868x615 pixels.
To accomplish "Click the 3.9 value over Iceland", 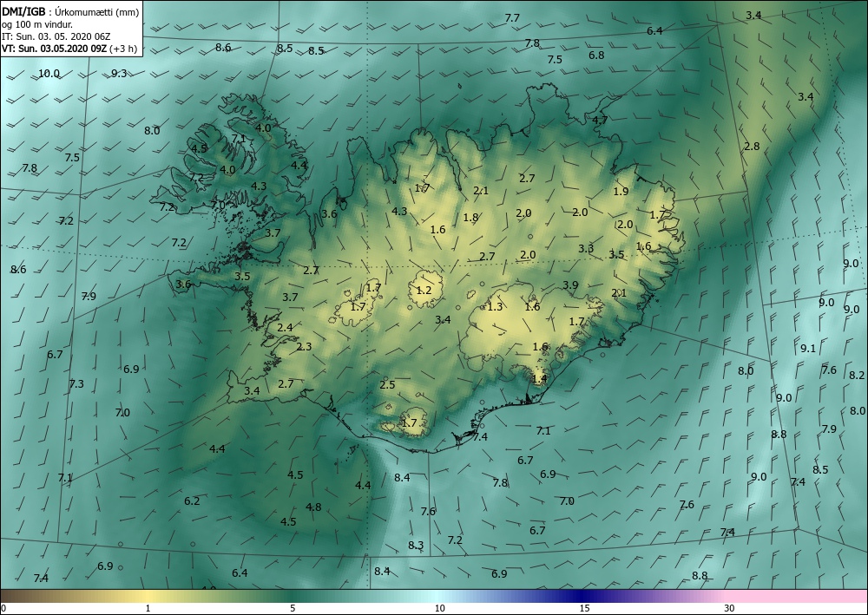I will (x=570, y=285).
